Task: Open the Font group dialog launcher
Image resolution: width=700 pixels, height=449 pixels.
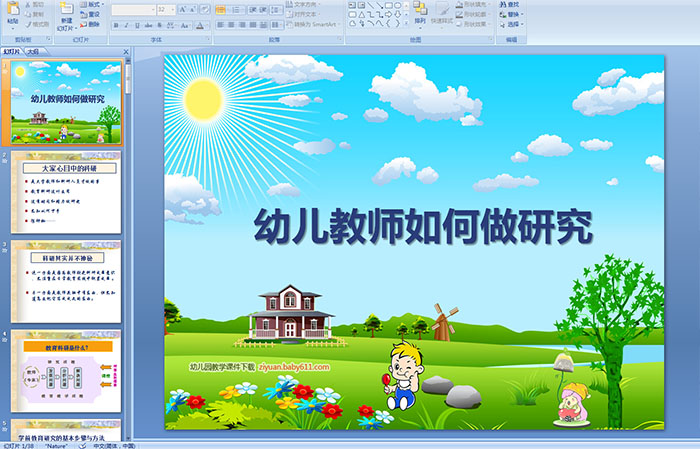Action: (x=208, y=39)
